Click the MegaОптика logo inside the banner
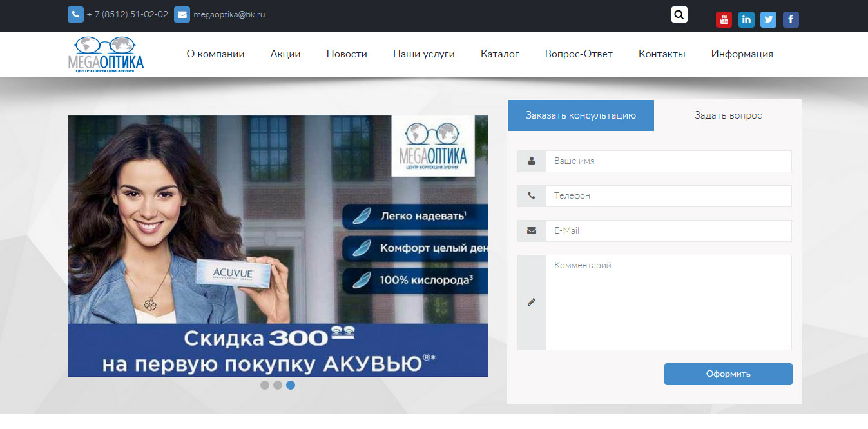 pos(433,146)
